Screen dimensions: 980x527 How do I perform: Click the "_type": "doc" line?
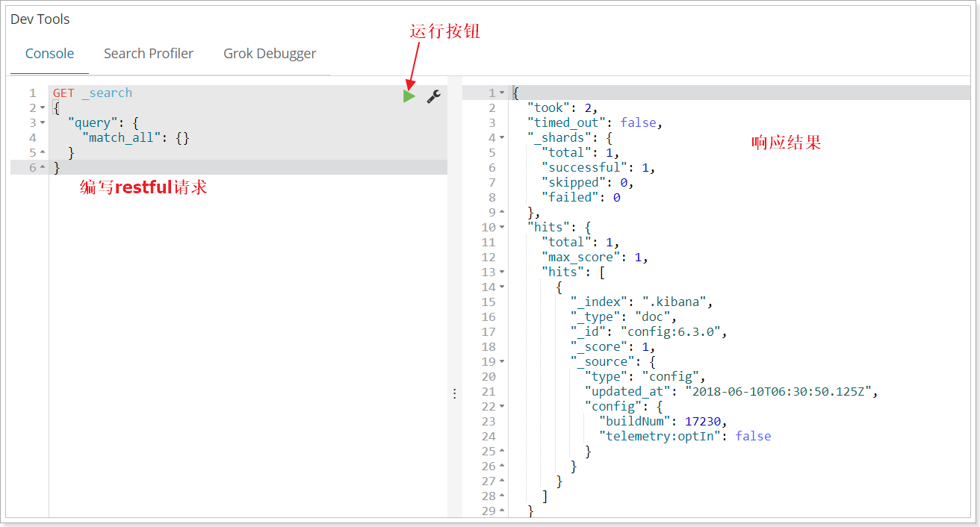[624, 316]
